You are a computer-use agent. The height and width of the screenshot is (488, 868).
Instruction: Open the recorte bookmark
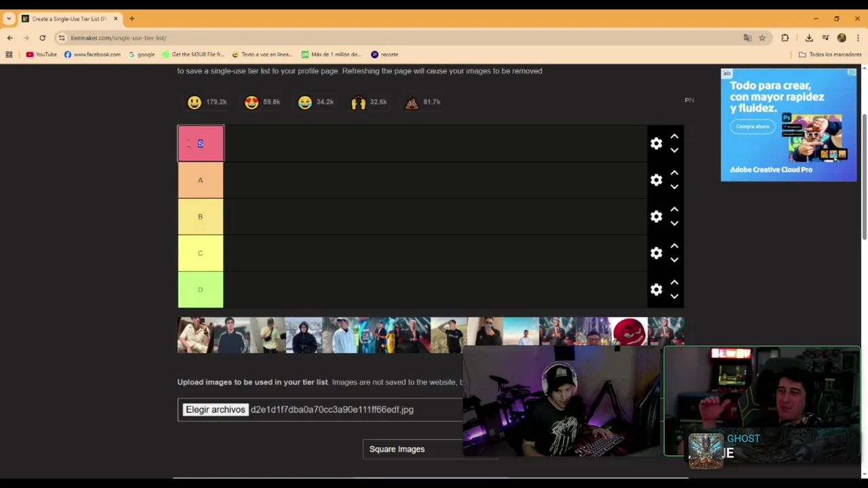[384, 54]
